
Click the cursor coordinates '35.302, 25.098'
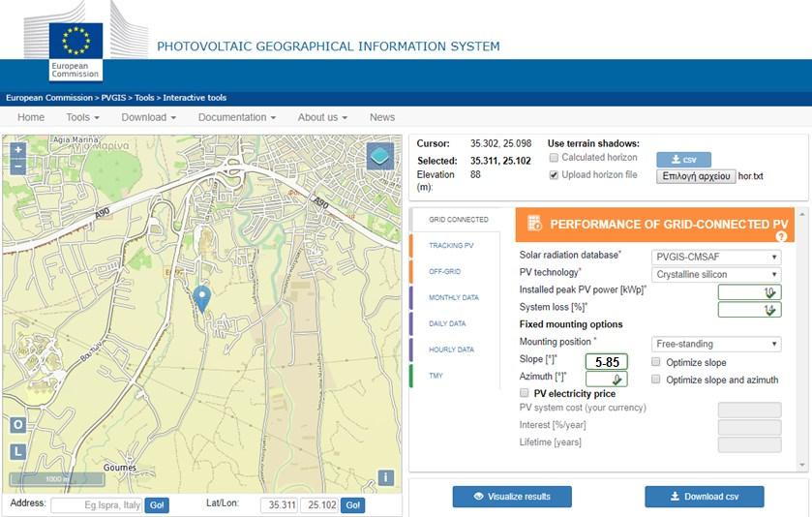[500, 143]
